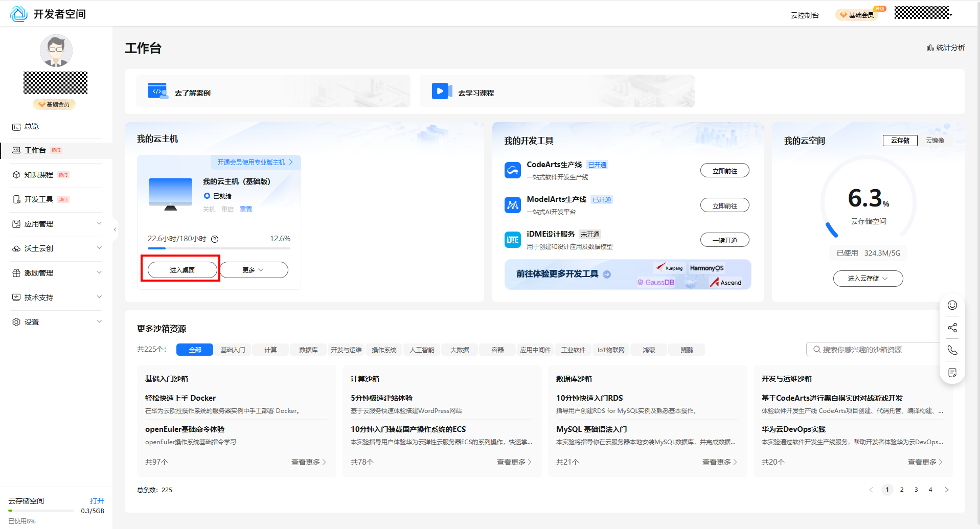Click 立即前往 for CodeArts生产线

pyautogui.click(x=725, y=171)
